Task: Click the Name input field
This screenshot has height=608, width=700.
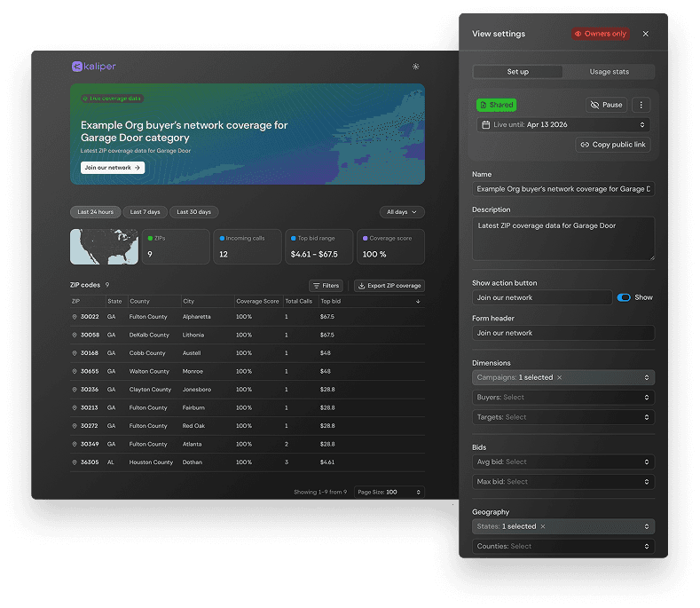Action: (563, 189)
